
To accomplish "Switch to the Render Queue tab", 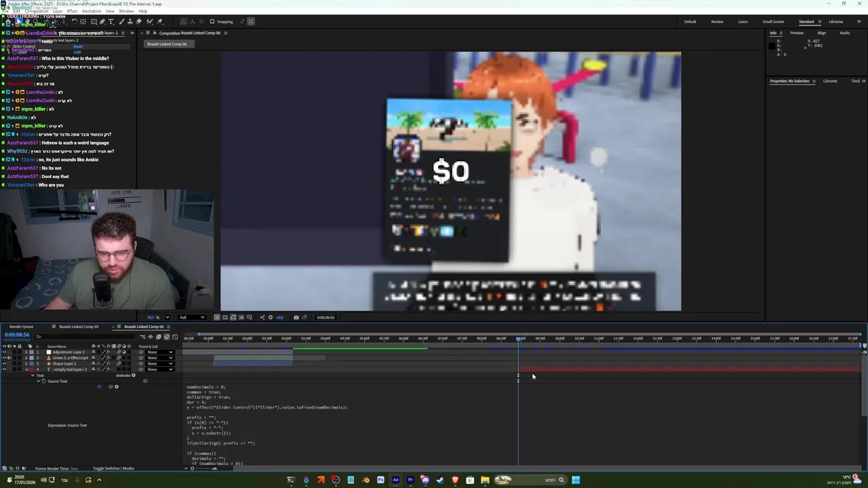I will tap(21, 327).
